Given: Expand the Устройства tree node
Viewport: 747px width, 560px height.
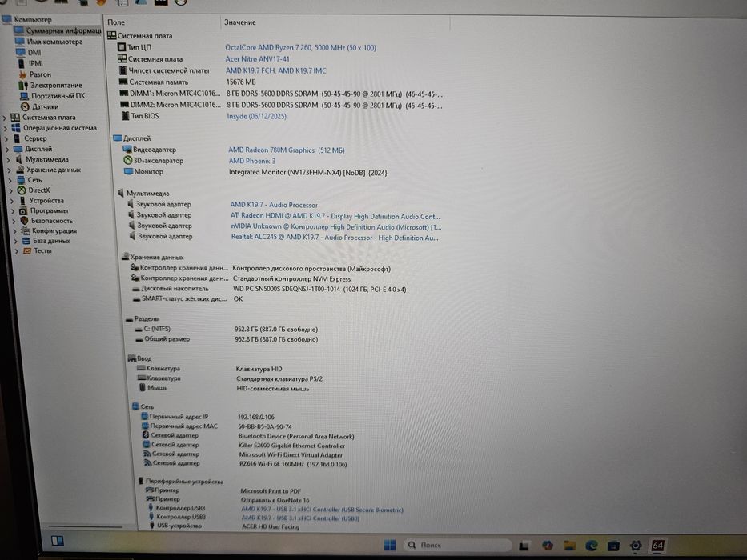Looking at the screenshot, I should pyautogui.click(x=12, y=201).
